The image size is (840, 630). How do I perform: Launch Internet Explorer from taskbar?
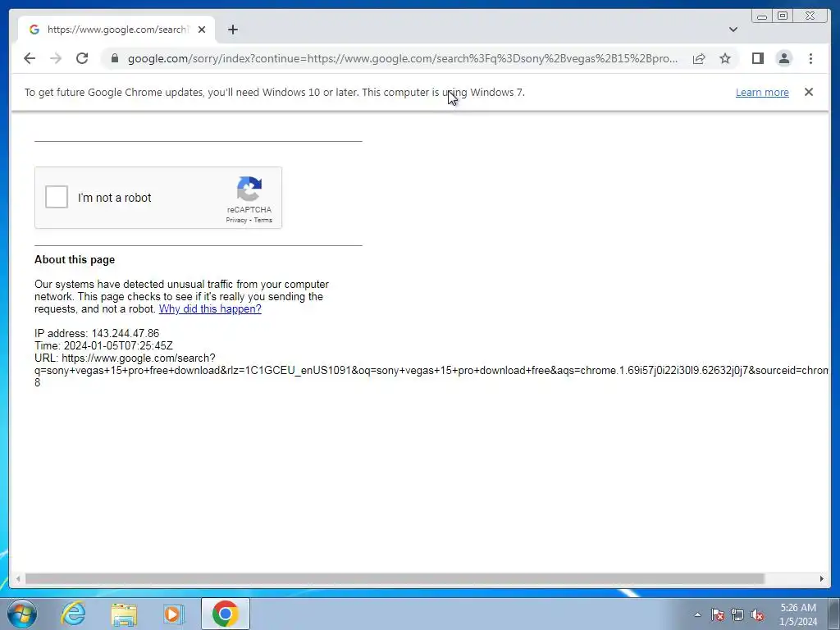pos(73,614)
